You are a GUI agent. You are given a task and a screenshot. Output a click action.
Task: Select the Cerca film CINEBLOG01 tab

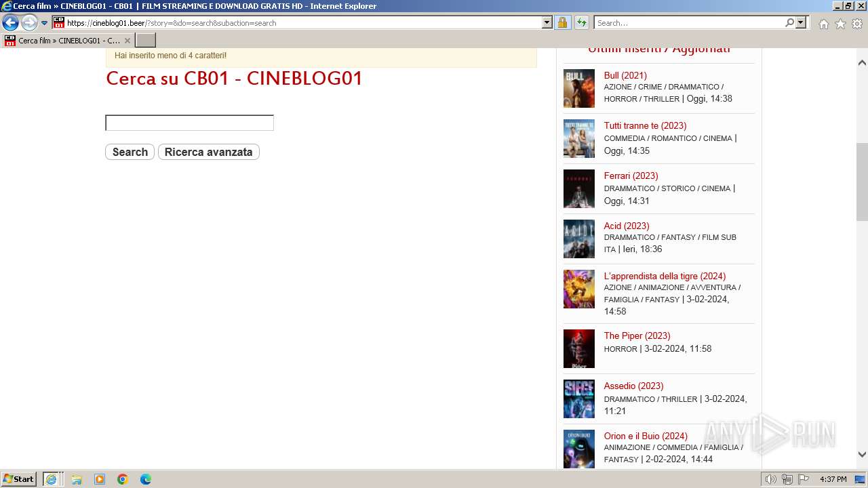(x=67, y=41)
